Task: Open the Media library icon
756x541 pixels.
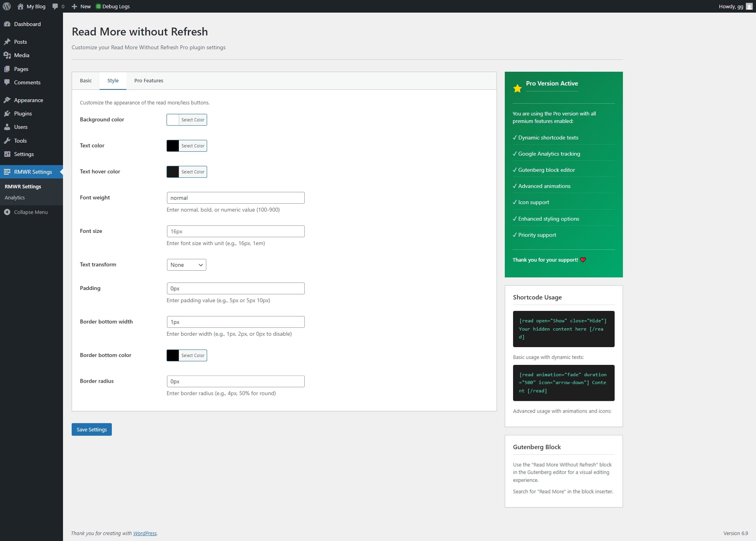Action: 8,55
